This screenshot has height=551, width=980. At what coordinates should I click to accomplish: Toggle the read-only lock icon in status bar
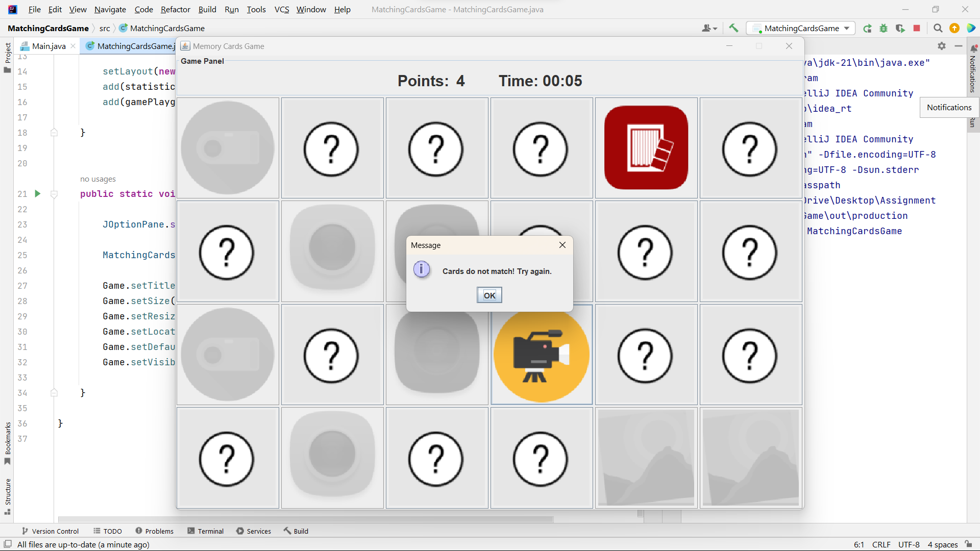click(968, 544)
